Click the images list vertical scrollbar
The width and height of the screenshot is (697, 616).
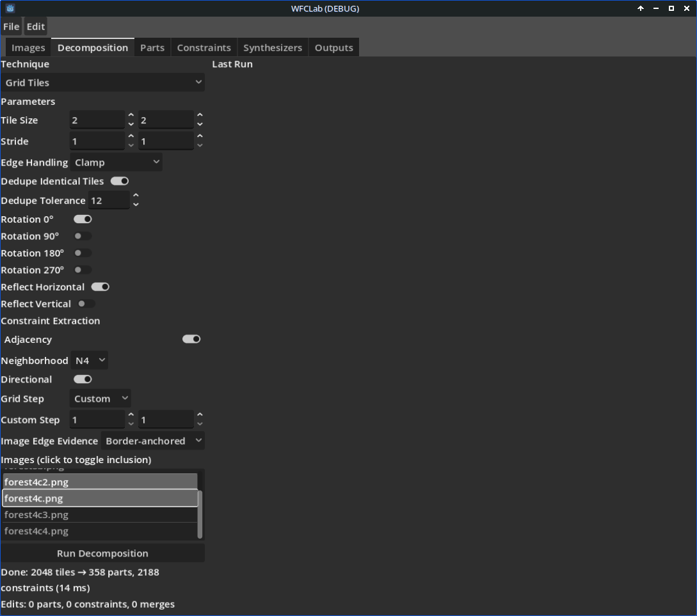pos(200,514)
